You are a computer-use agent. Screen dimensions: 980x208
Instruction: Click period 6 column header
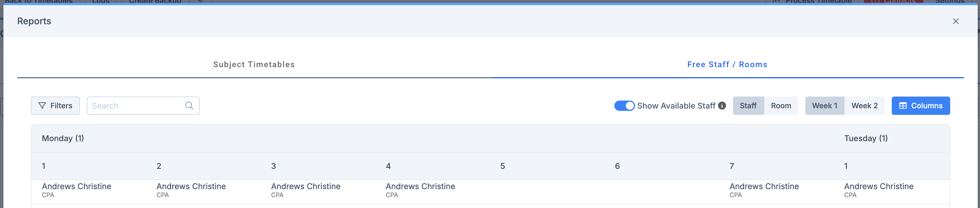tap(617, 166)
